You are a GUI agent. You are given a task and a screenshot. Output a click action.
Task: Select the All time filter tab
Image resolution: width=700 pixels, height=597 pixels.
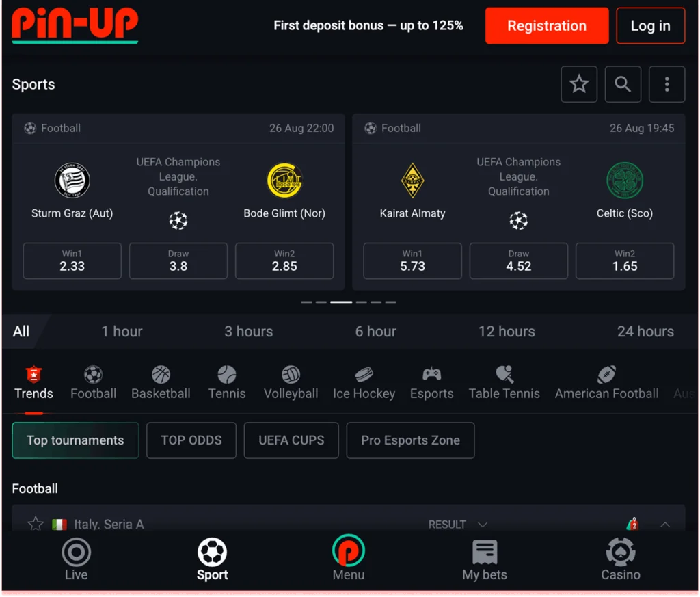click(x=21, y=331)
